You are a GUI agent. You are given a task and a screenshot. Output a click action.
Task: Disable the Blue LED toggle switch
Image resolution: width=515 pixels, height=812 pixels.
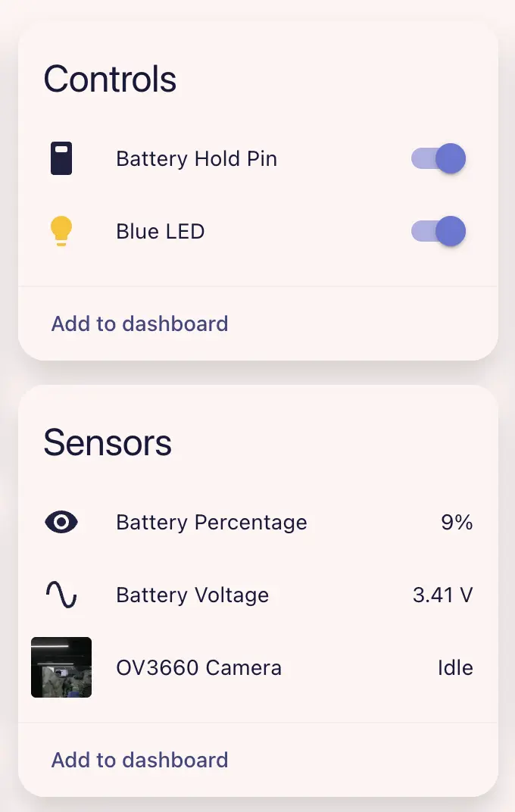(x=439, y=231)
